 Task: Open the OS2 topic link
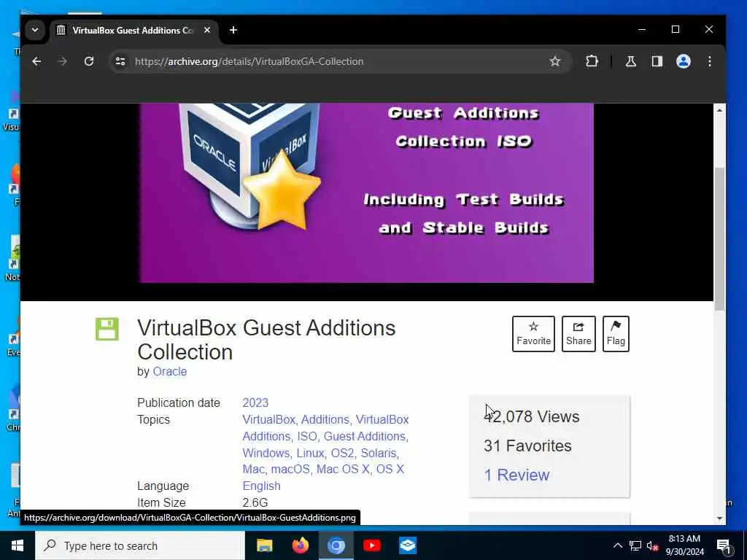(x=343, y=453)
